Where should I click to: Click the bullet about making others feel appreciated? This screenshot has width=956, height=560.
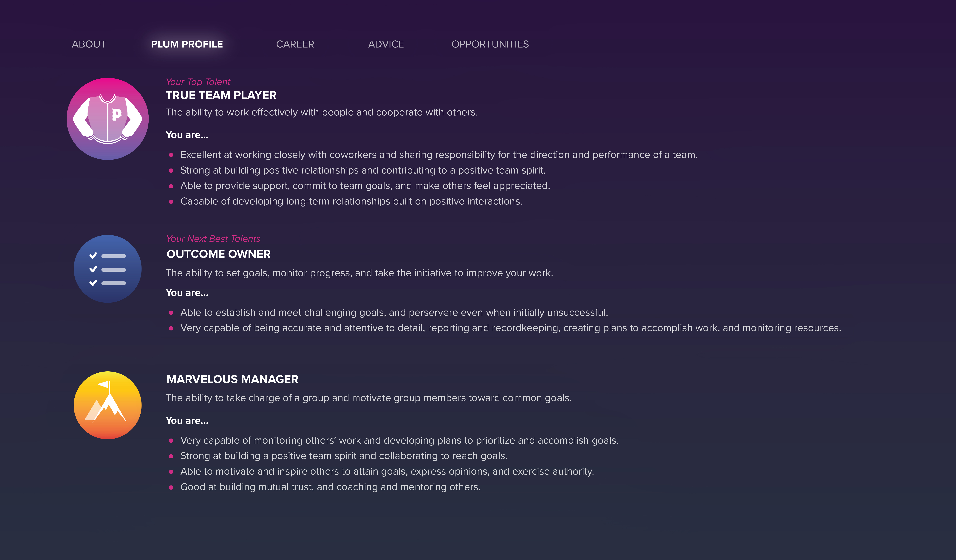[x=365, y=186]
